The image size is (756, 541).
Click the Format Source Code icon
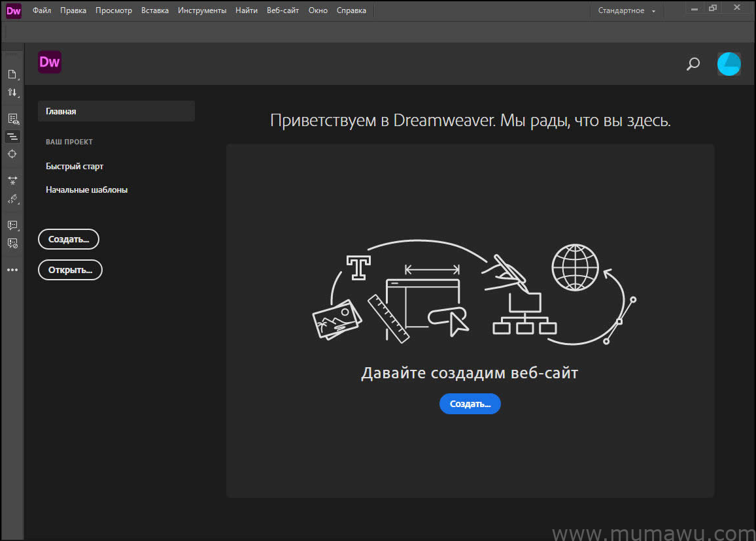(12, 137)
